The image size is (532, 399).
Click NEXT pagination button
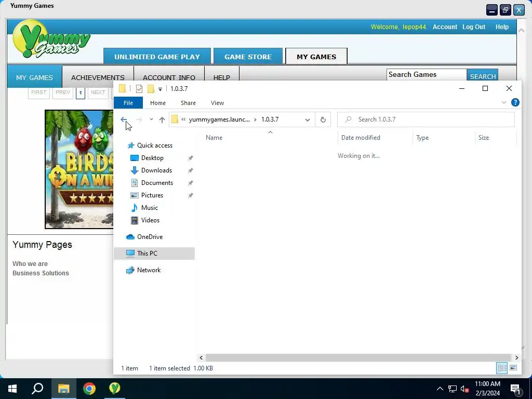(98, 92)
